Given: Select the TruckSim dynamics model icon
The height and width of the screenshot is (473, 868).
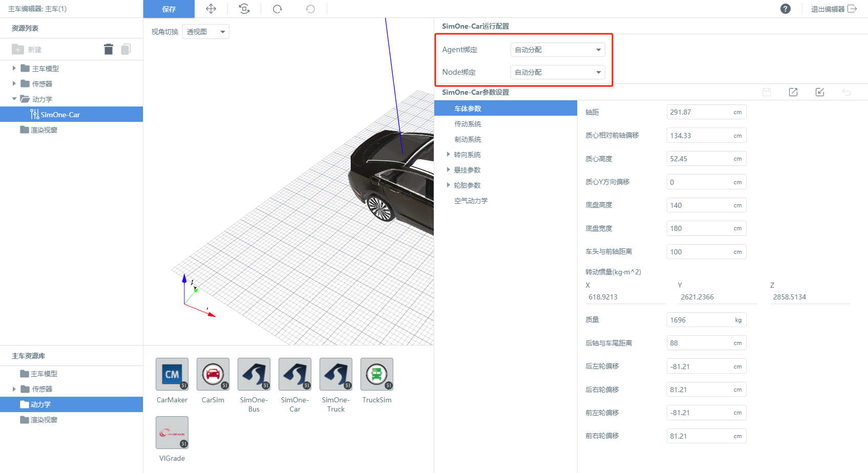Looking at the screenshot, I should [x=377, y=374].
